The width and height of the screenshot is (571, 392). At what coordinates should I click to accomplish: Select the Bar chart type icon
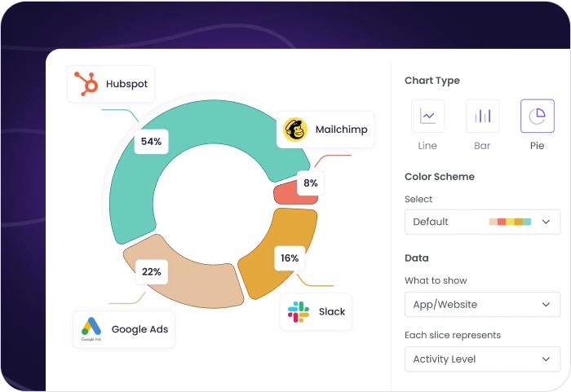click(x=482, y=116)
